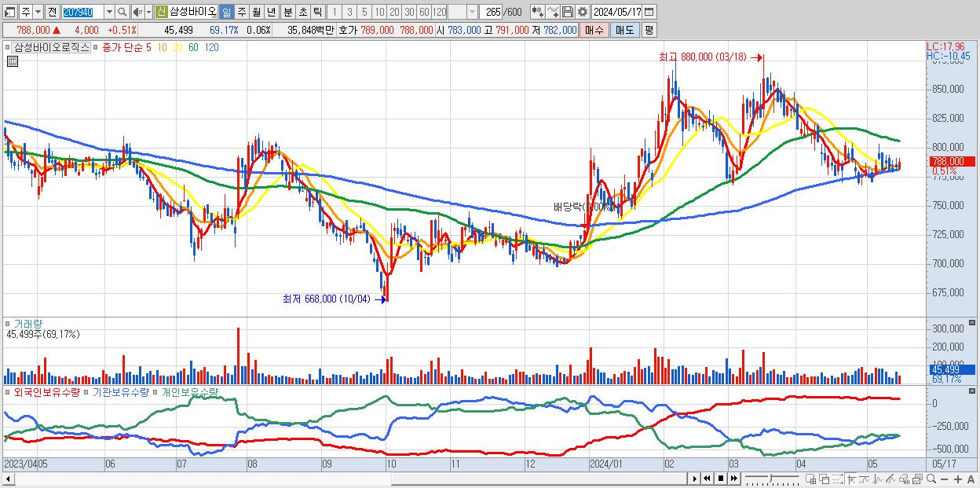
Task: Open the stock search magnifier
Action: (122, 13)
